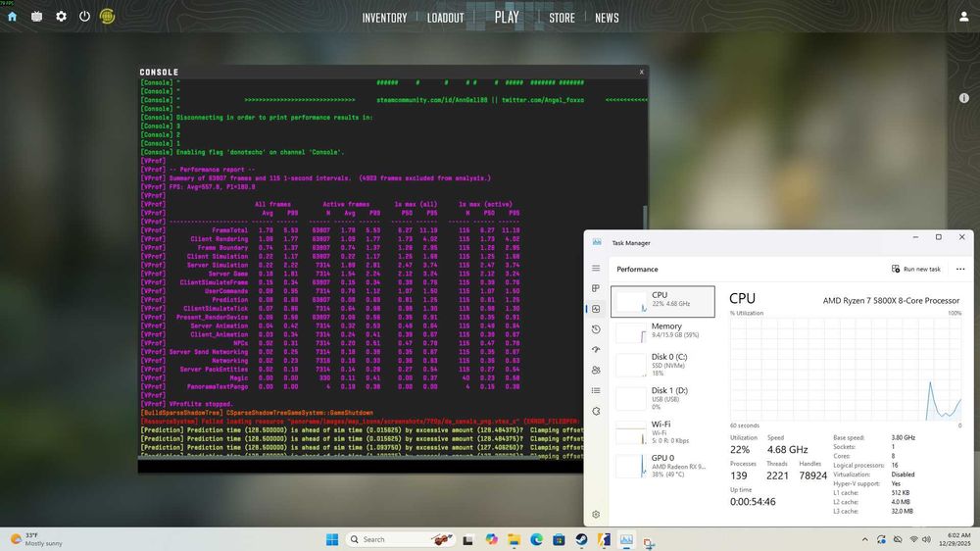Click the Virtualization Disabled value
The width and height of the screenshot is (980, 551).
pos(903,475)
